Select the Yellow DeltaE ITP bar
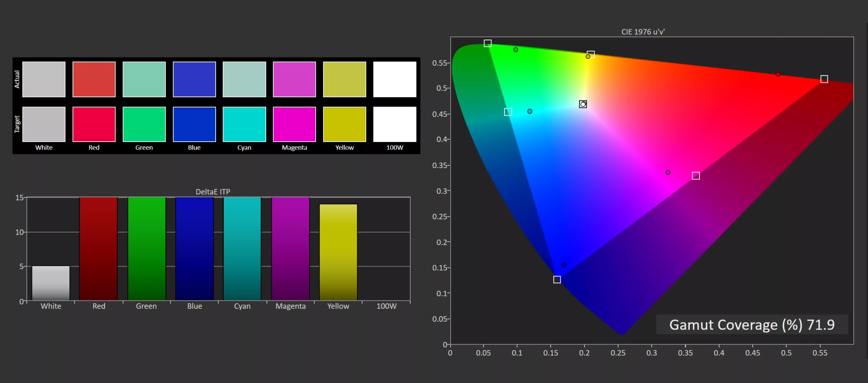Image resolution: width=868 pixels, height=383 pixels. [x=338, y=252]
